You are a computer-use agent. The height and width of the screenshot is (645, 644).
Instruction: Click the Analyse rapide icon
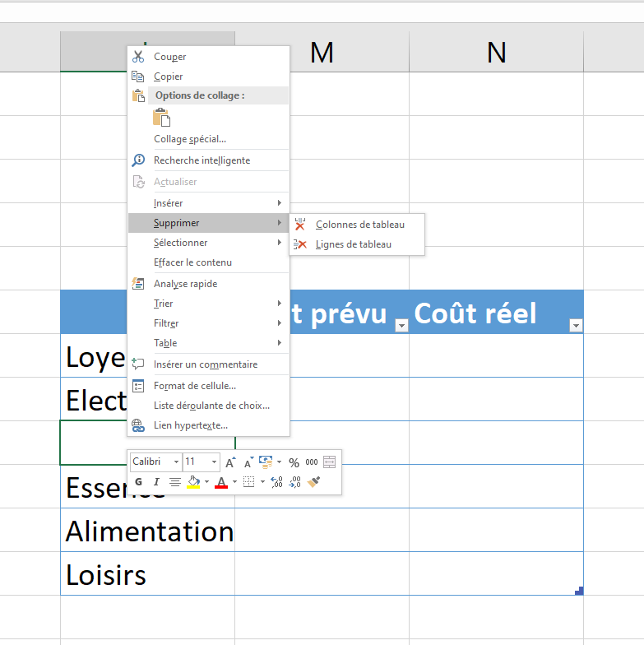(x=138, y=283)
